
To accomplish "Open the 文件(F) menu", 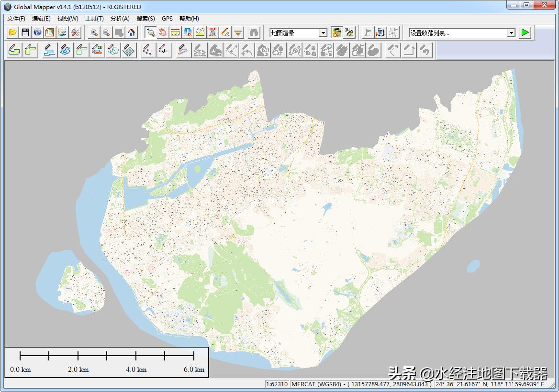I will (16, 19).
